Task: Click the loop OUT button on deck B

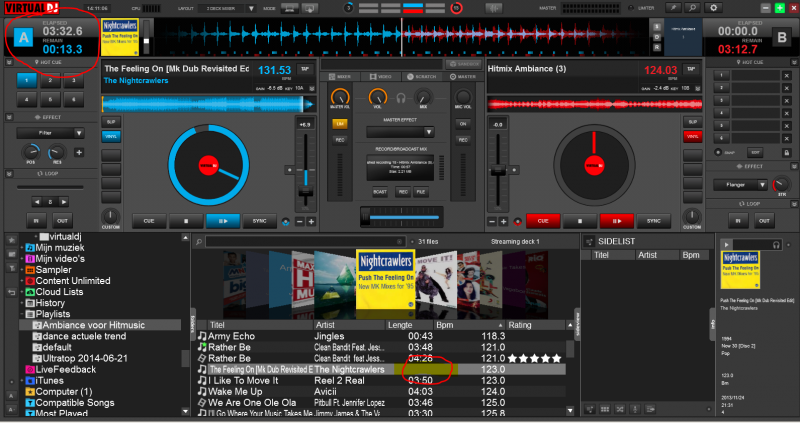Action: pos(764,221)
